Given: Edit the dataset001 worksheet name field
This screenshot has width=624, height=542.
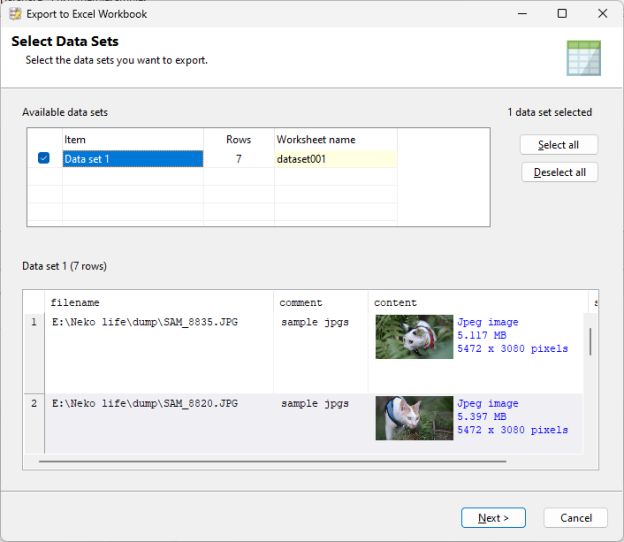Looking at the screenshot, I should (x=335, y=159).
